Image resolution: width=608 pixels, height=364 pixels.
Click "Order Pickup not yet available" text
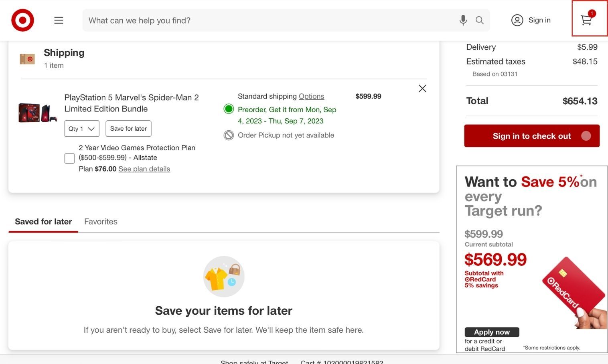pyautogui.click(x=286, y=135)
